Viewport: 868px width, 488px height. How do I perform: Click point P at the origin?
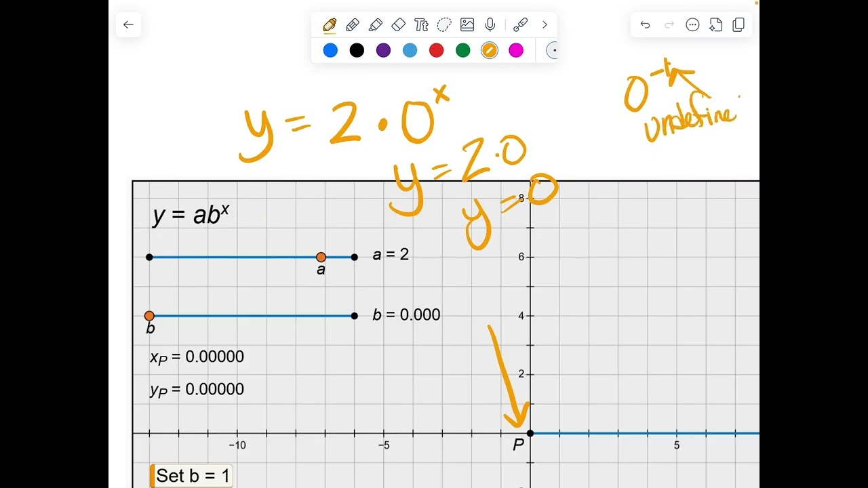pyautogui.click(x=530, y=433)
